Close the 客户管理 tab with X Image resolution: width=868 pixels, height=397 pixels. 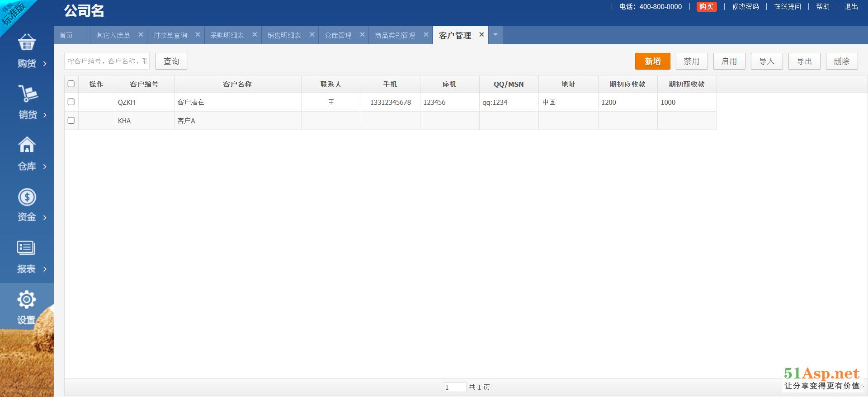click(x=481, y=35)
